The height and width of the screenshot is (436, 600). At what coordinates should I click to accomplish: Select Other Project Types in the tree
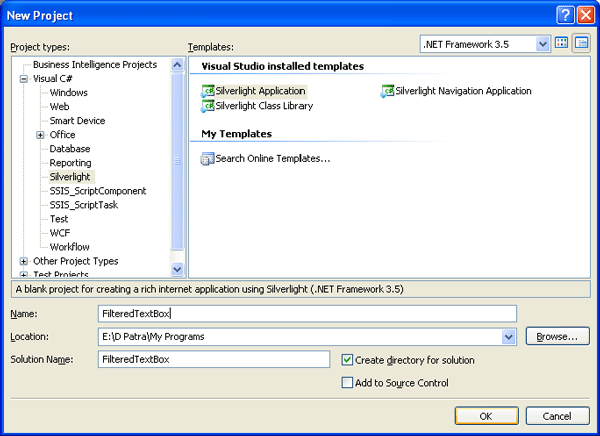(76, 261)
